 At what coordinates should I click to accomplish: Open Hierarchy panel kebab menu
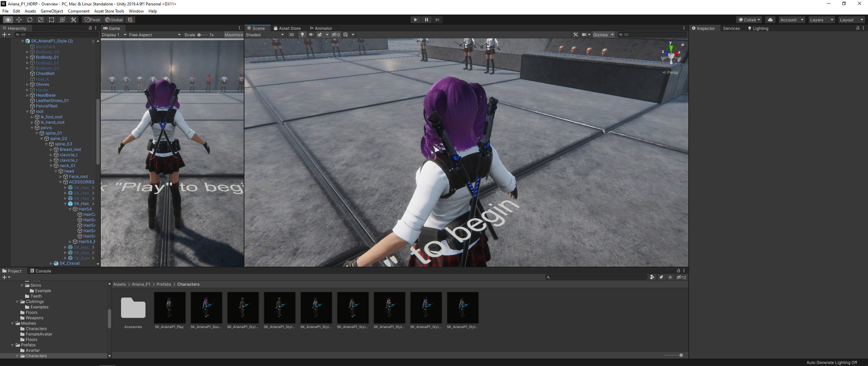(x=96, y=28)
